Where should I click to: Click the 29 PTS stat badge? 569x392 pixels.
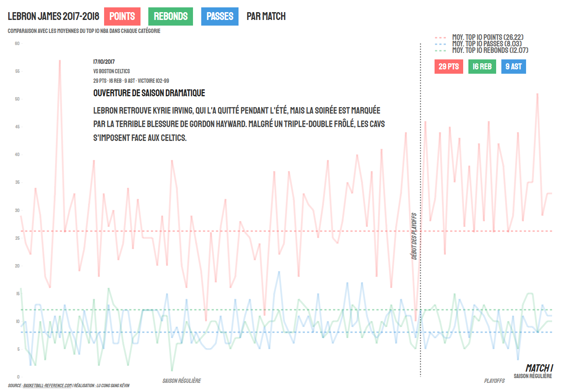coord(449,66)
